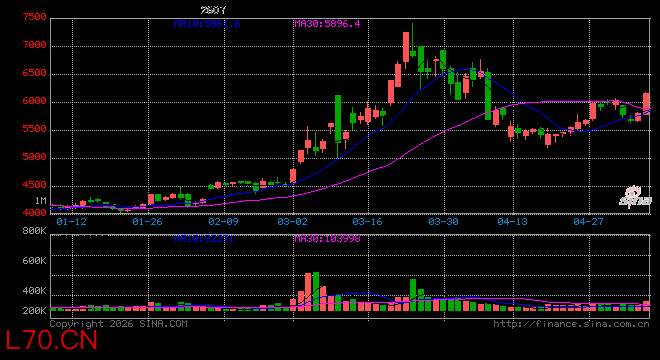Click the 5000 price axis label
This screenshot has height=360, width=660.
35,157
